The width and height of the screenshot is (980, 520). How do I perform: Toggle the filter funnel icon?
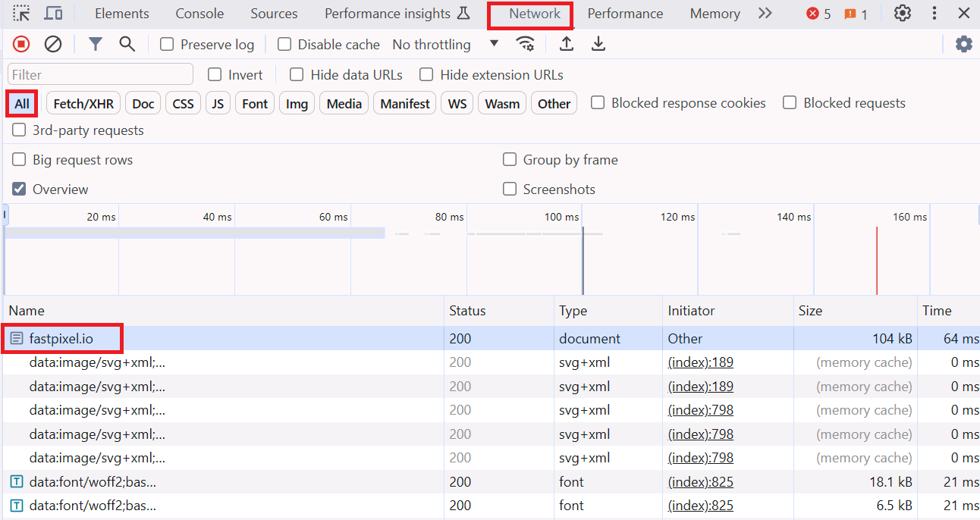(x=95, y=45)
